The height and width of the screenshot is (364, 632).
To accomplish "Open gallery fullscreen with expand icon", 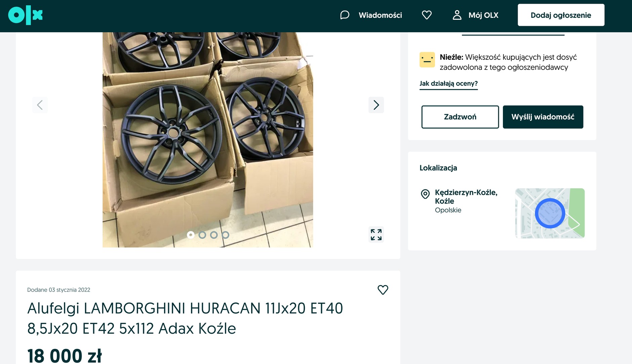I will point(376,235).
